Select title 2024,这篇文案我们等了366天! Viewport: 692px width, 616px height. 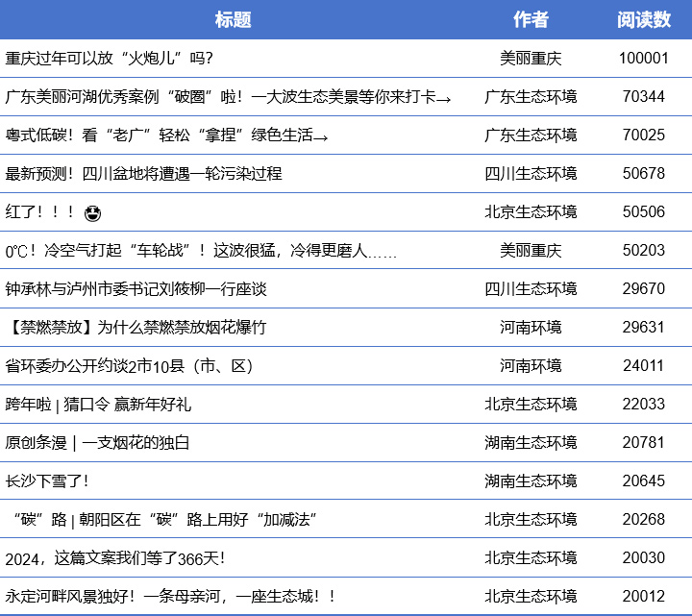115,558
